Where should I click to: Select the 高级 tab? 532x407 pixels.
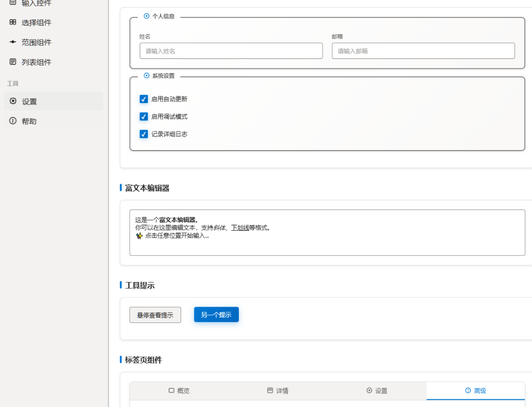point(476,391)
